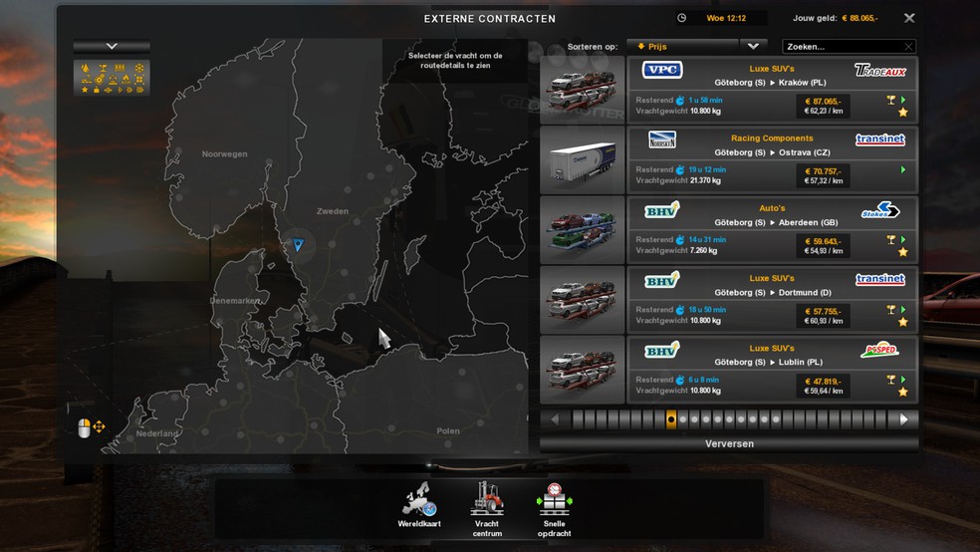Open the Wereldkaart world map
This screenshot has height=552, width=980.
(419, 504)
